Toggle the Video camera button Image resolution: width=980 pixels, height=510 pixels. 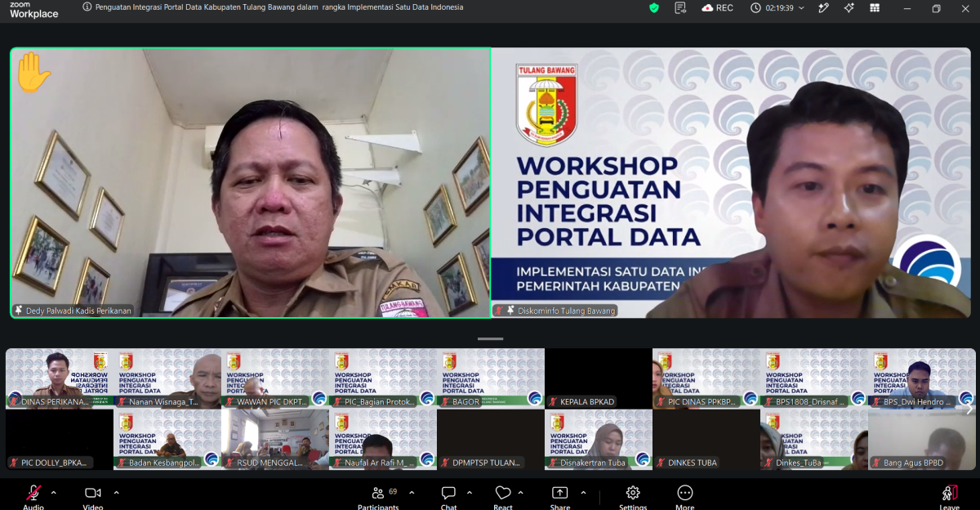(93, 497)
